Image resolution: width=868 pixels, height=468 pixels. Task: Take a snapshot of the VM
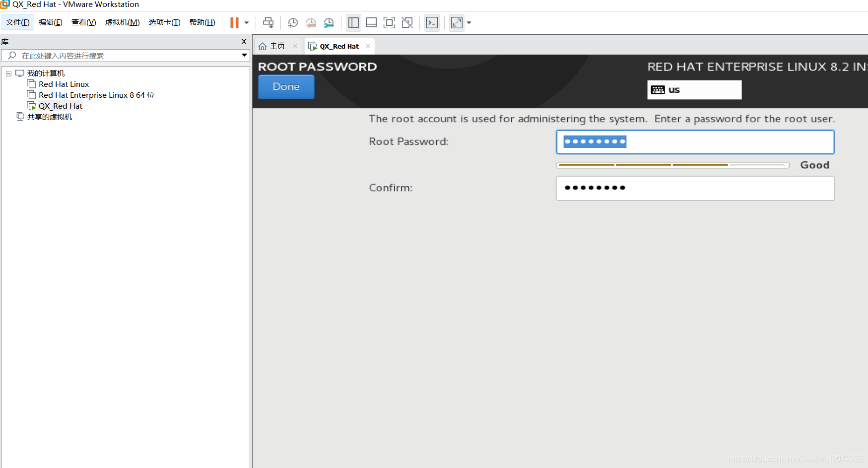(x=293, y=22)
